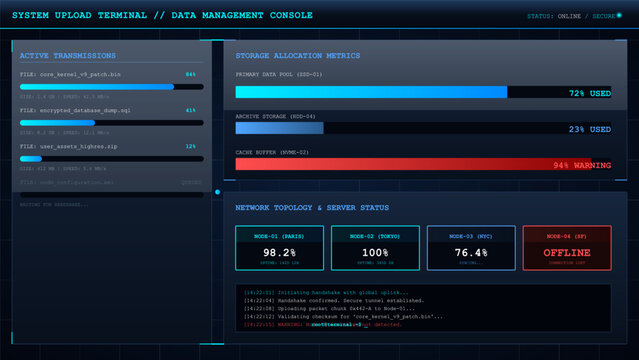The height and width of the screenshot is (360, 639).
Task: Click the Primary Data Pool usage bar
Action: coord(423,92)
